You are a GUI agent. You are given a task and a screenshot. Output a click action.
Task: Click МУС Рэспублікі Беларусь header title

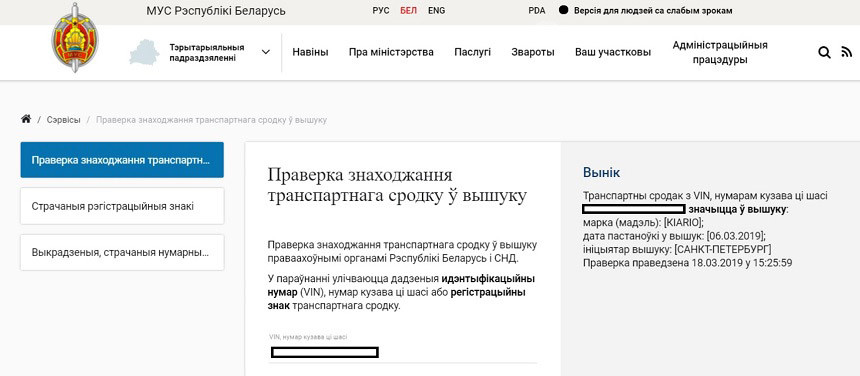coord(216,10)
